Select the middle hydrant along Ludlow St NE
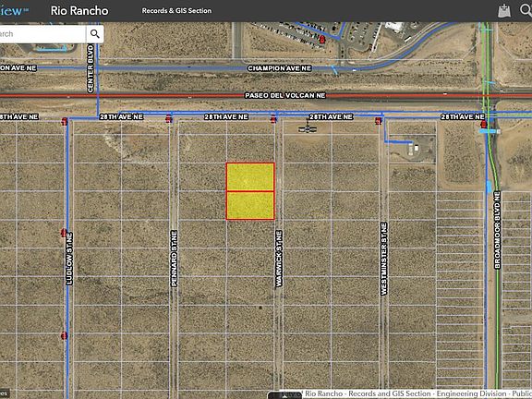The width and height of the screenshot is (532, 399). [x=64, y=233]
